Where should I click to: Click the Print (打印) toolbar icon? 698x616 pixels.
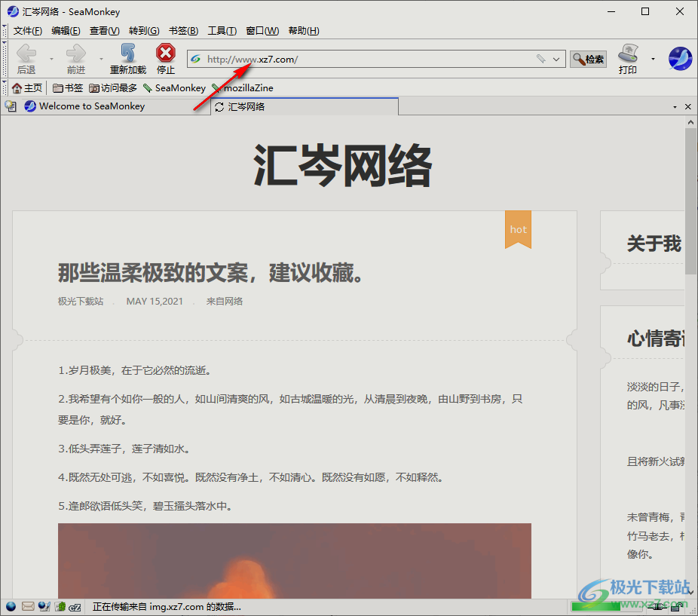628,59
